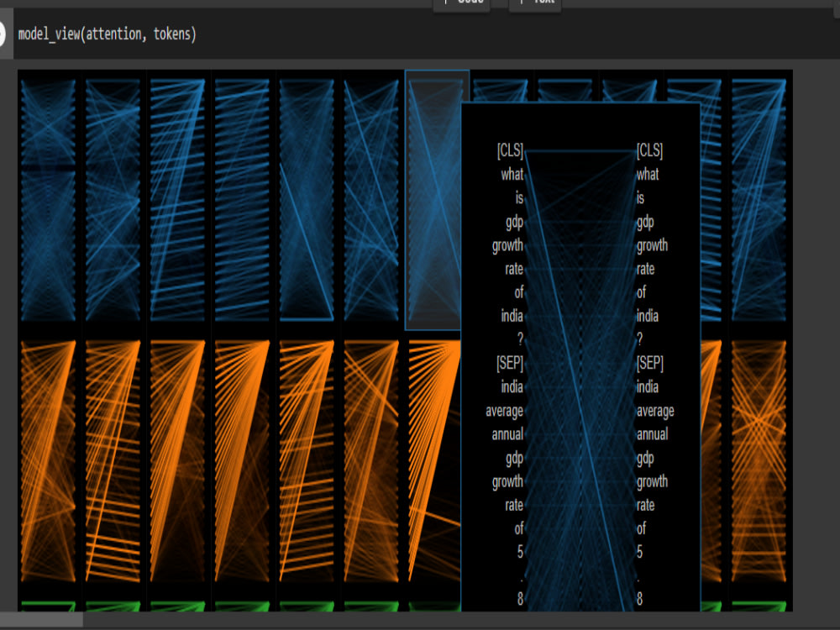Image resolution: width=840 pixels, height=630 pixels.
Task: Open the fifth blue attention head thumbnail
Action: tap(307, 200)
